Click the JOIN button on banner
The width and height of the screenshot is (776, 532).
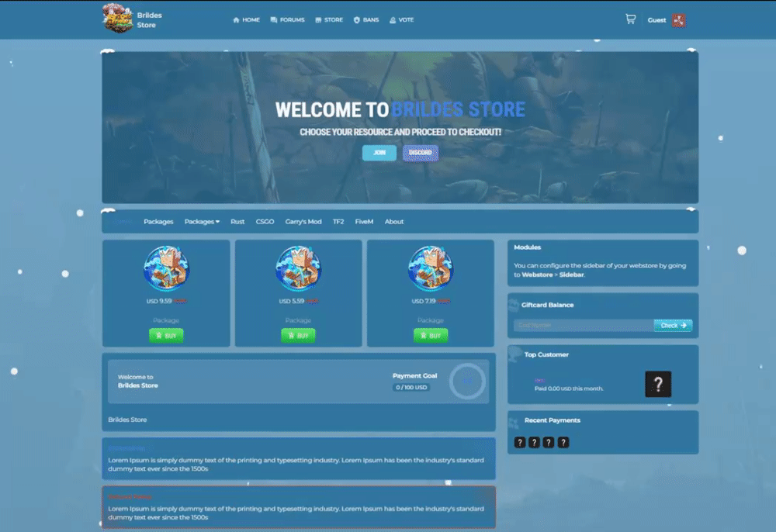point(379,153)
